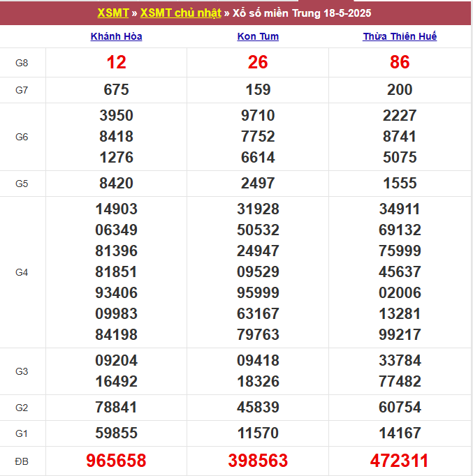Select special prize number 472311
Image resolution: width=473 pixels, height=476 pixels.
tap(399, 461)
